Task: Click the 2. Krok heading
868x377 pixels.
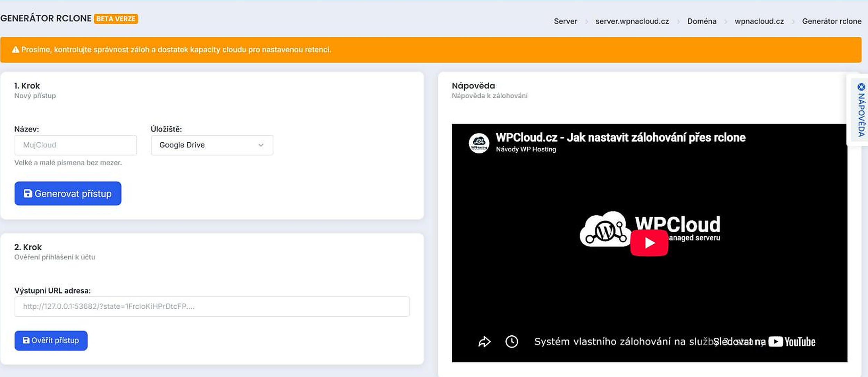Action: click(x=28, y=247)
